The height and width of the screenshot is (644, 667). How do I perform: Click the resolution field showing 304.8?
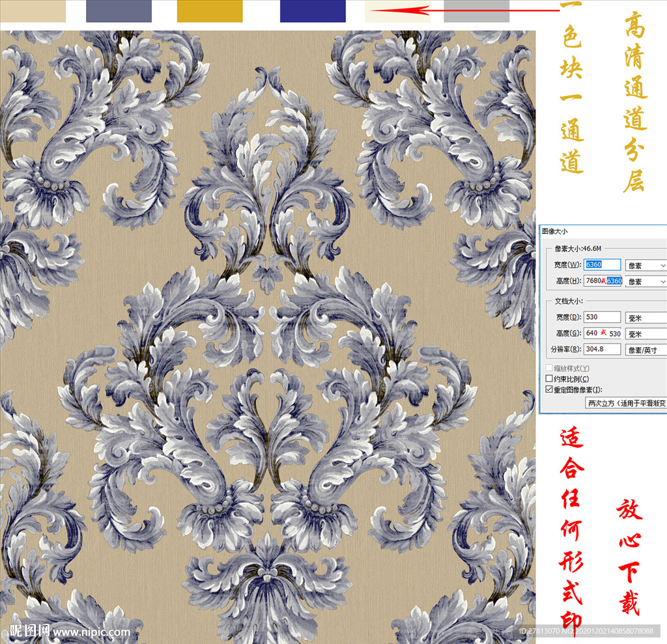point(602,349)
